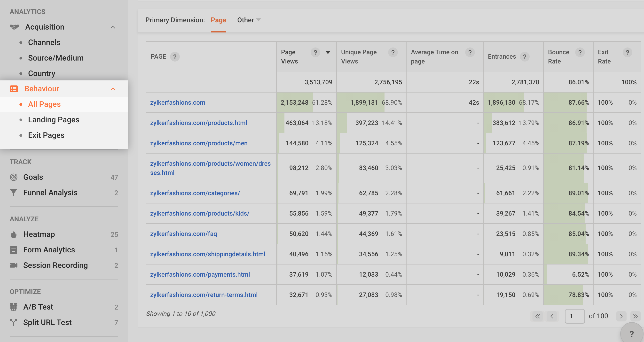
Task: Collapse the Acquisition section chevron
Action: [113, 27]
